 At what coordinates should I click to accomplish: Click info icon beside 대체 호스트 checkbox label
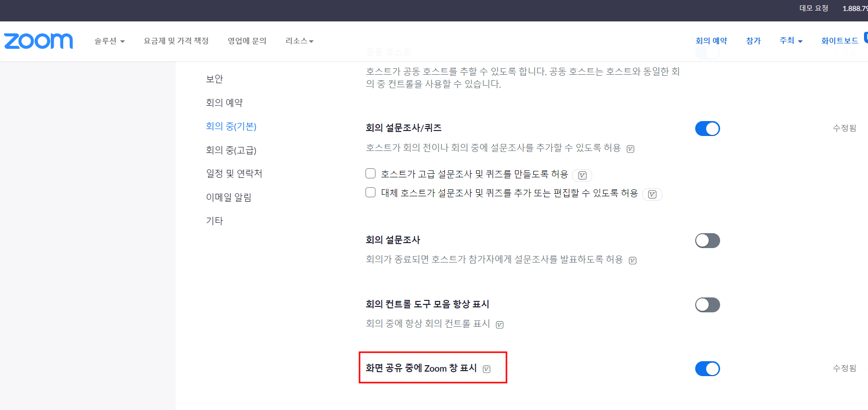coord(652,194)
